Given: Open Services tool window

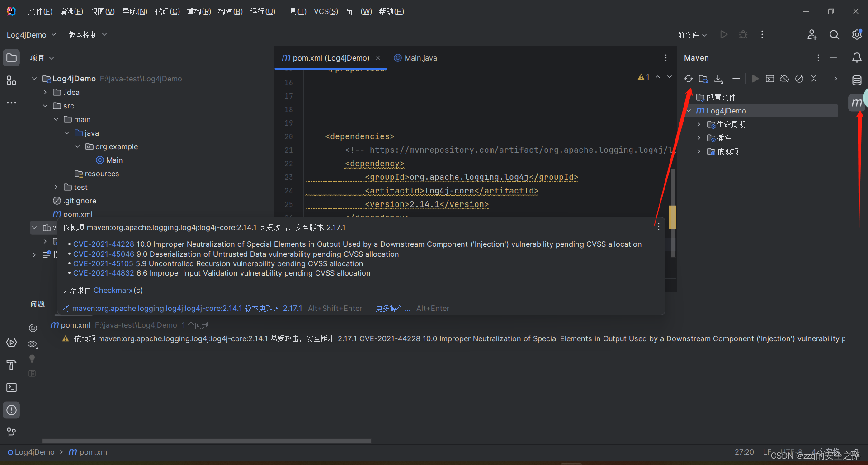Looking at the screenshot, I should click(x=12, y=343).
